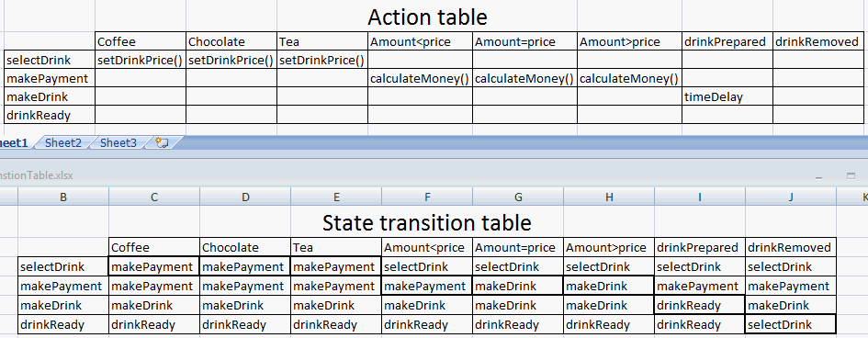Select makeDrink cell under Amount=price in makePayment row

518,286
